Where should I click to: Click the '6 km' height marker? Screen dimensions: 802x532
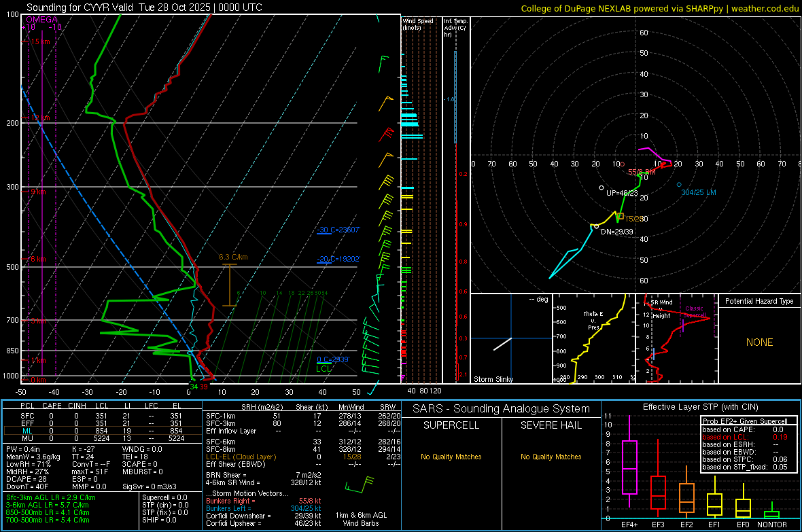[x=38, y=259]
